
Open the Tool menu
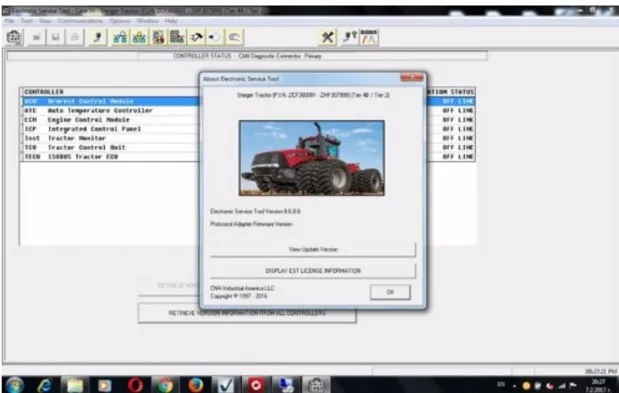pos(27,21)
